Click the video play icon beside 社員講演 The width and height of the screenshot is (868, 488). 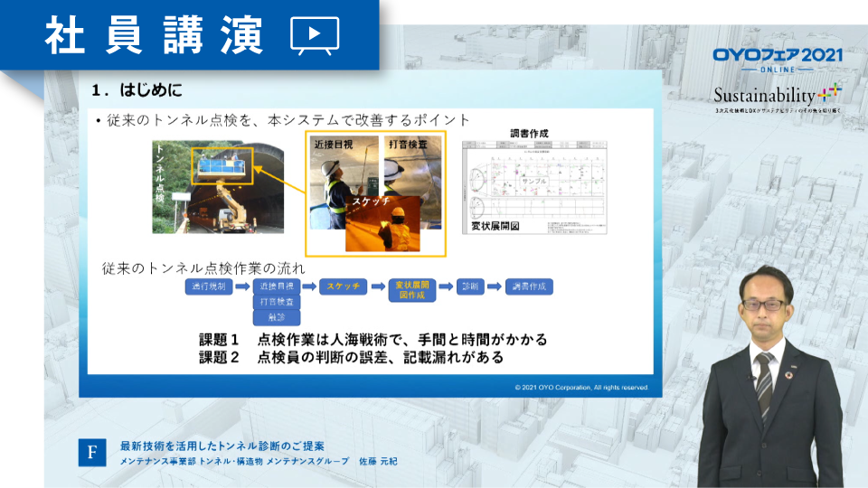click(315, 35)
